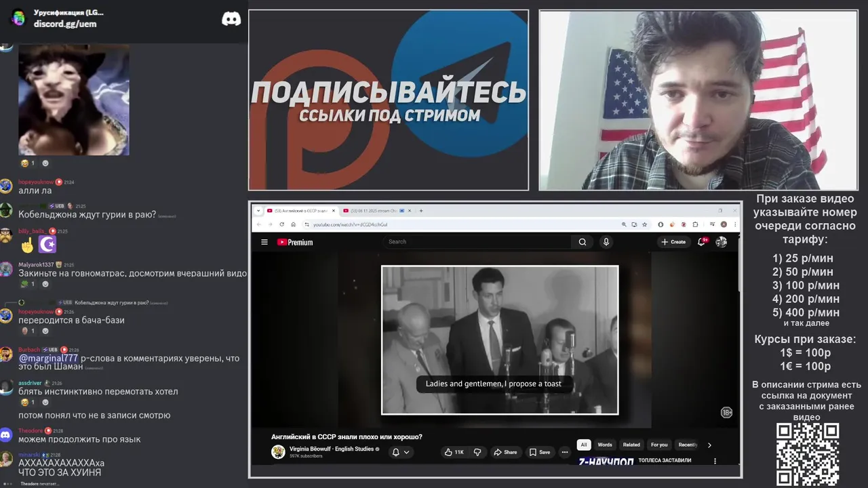Click Virginia Bēowulf channel avatar
The image size is (868, 488).
tap(278, 452)
